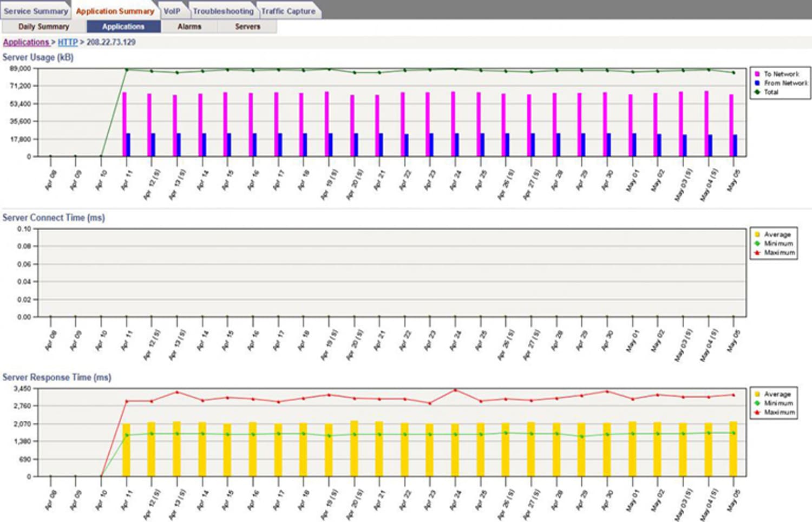Click the Server Usage (kB) chart title
812x522 pixels.
point(38,57)
